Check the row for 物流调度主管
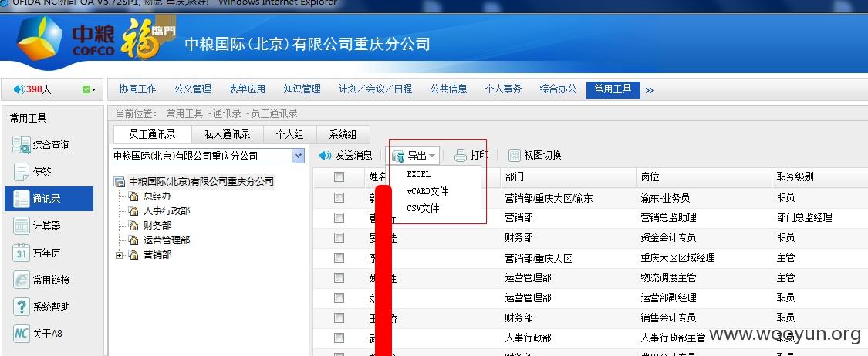This screenshot has height=356, width=868. [339, 277]
